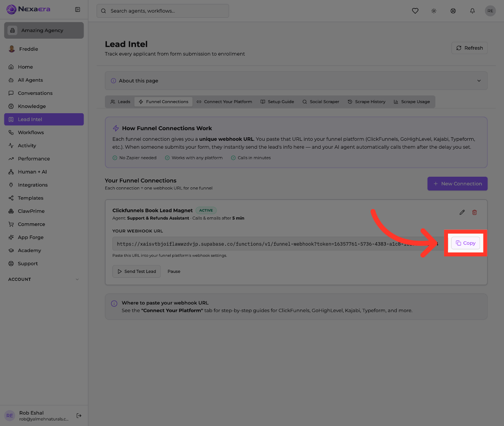
Task: Open ClawPrime in sidebar
Action: (x=44, y=211)
